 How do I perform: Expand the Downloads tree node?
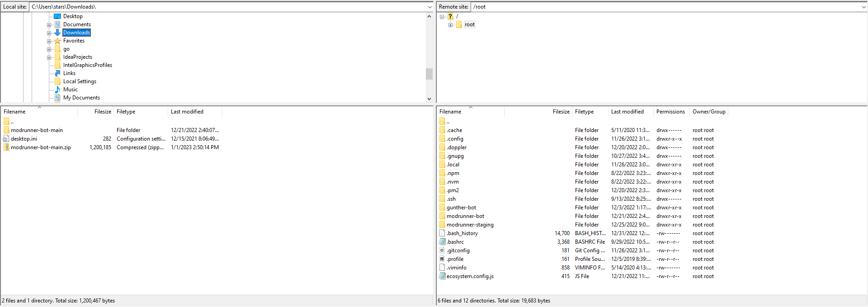coord(49,33)
